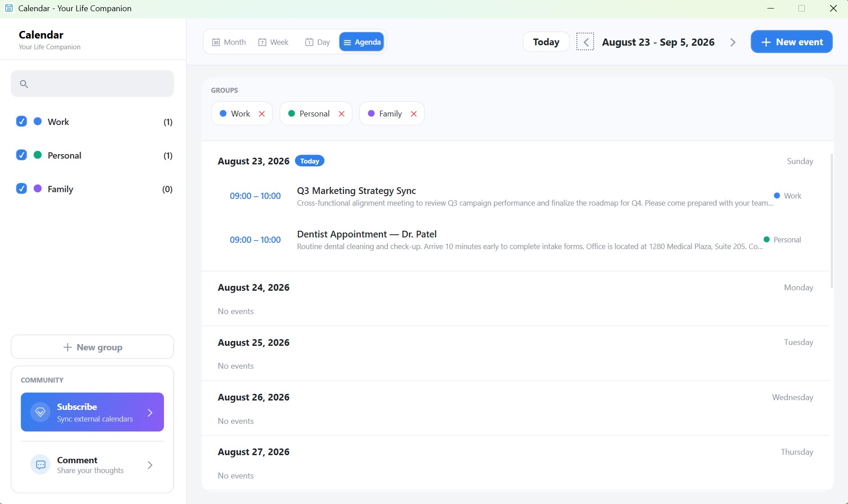Open the Dentist Appointment — Dr. Patel event
The height and width of the screenshot is (504, 848).
(x=515, y=240)
